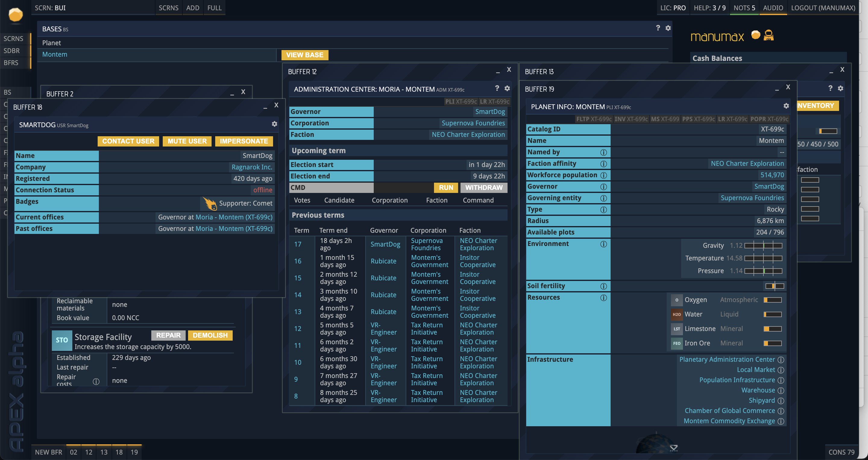Image resolution: width=868 pixels, height=460 pixels.
Task: Switch to buffer tab 18
Action: click(119, 452)
